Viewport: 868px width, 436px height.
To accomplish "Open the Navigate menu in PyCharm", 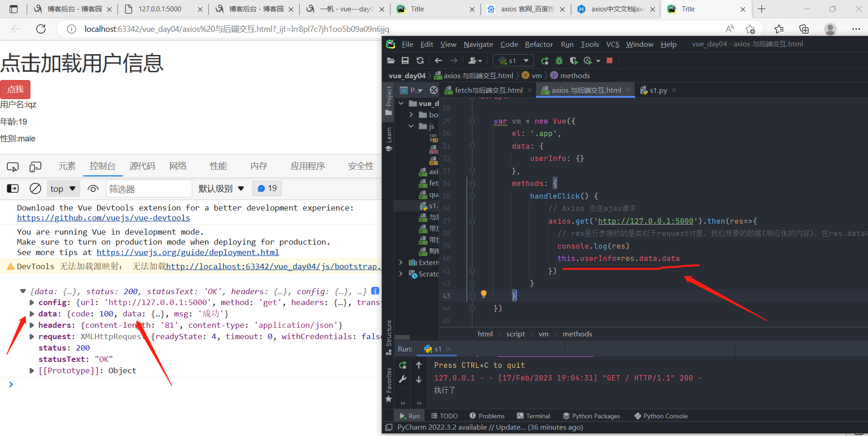I will point(478,44).
